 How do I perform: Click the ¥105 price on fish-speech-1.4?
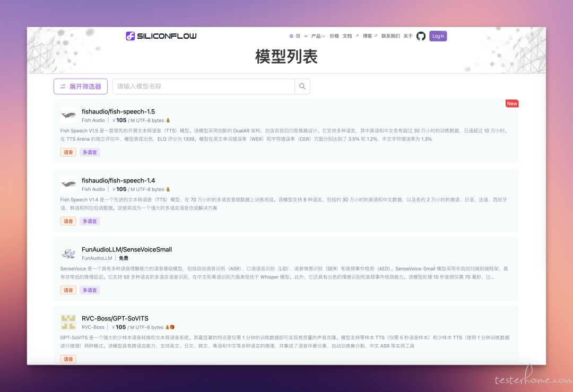tap(119, 189)
